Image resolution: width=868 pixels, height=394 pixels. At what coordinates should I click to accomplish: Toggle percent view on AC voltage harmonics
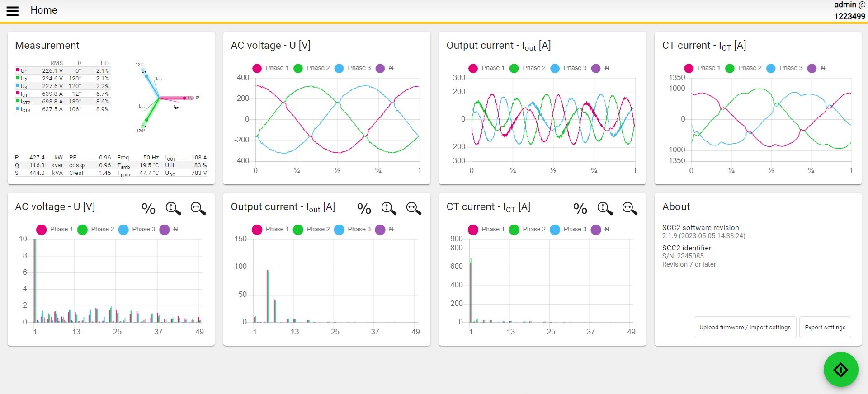(148, 208)
